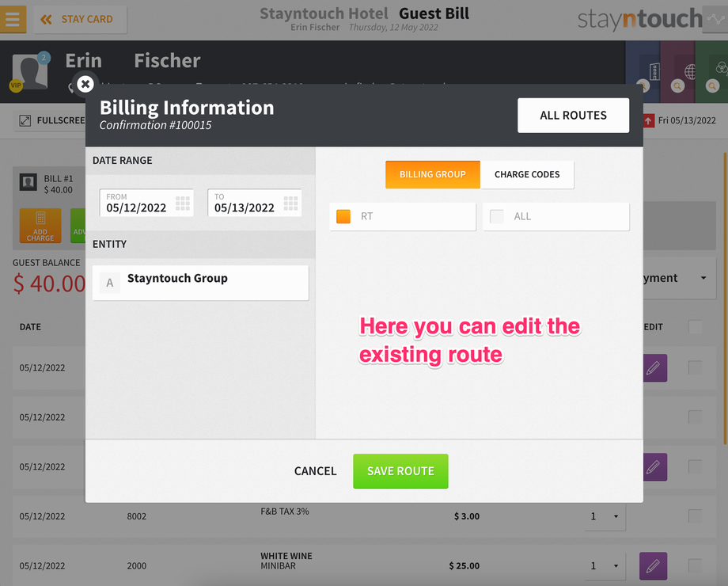Edit the White Wine Minibar charge
This screenshot has width=728, height=586.
click(x=653, y=566)
